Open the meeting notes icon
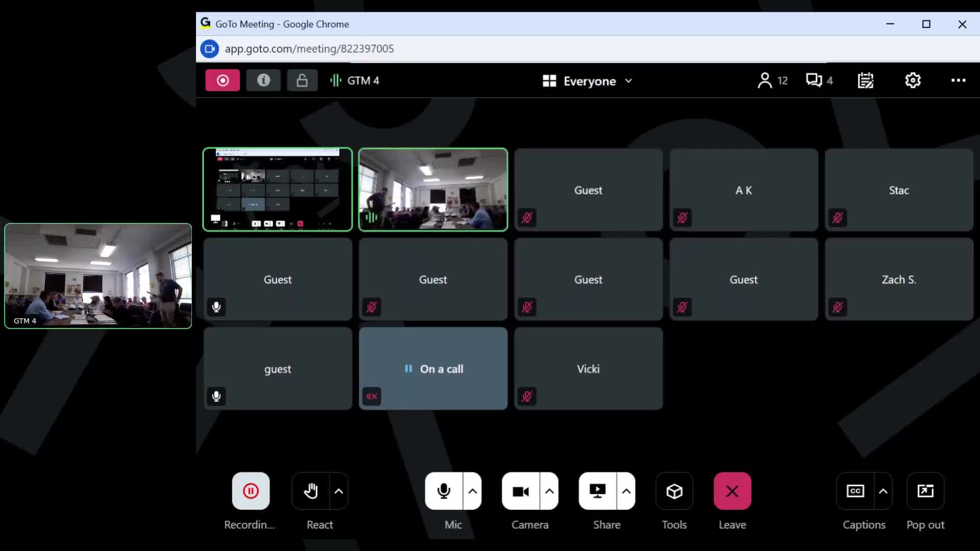Screen dimensions: 980x551 coord(866,81)
